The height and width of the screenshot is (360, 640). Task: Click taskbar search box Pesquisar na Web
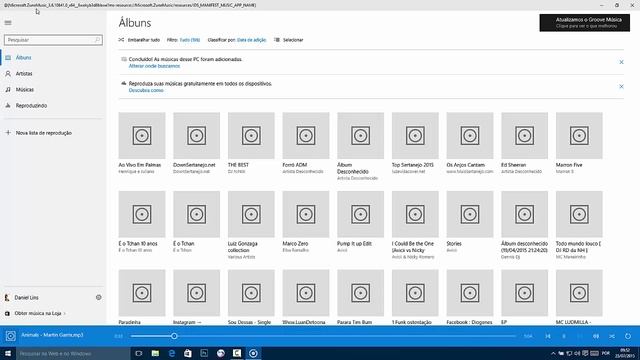pos(73,353)
